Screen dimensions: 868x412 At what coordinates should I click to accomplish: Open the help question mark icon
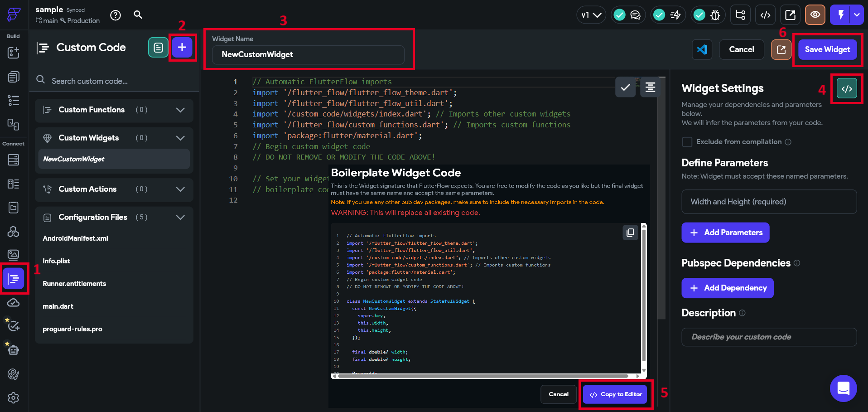click(x=116, y=15)
